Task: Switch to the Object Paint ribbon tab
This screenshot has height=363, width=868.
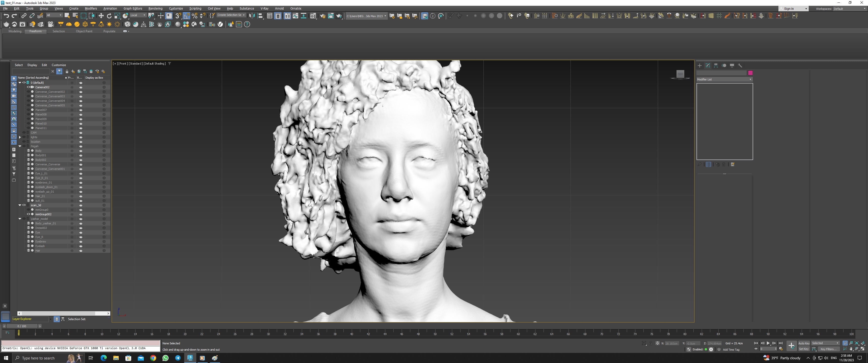Action: [x=84, y=31]
